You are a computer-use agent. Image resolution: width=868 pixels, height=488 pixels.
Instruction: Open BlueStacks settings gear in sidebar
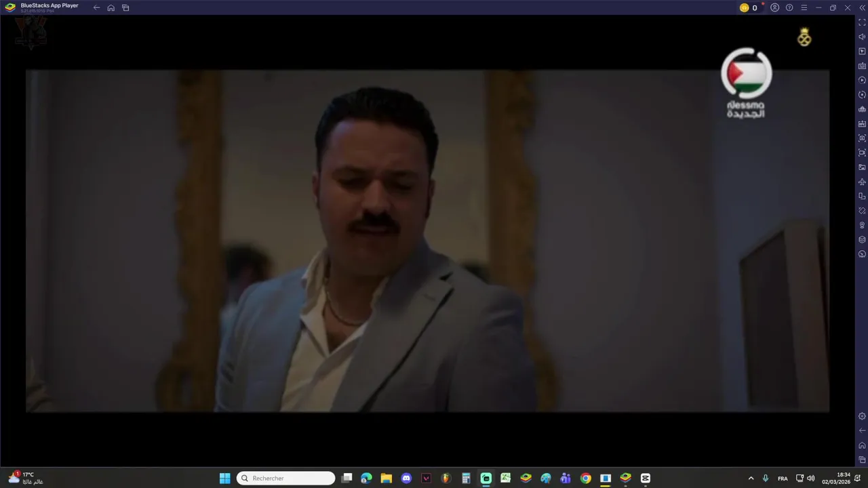(x=862, y=416)
